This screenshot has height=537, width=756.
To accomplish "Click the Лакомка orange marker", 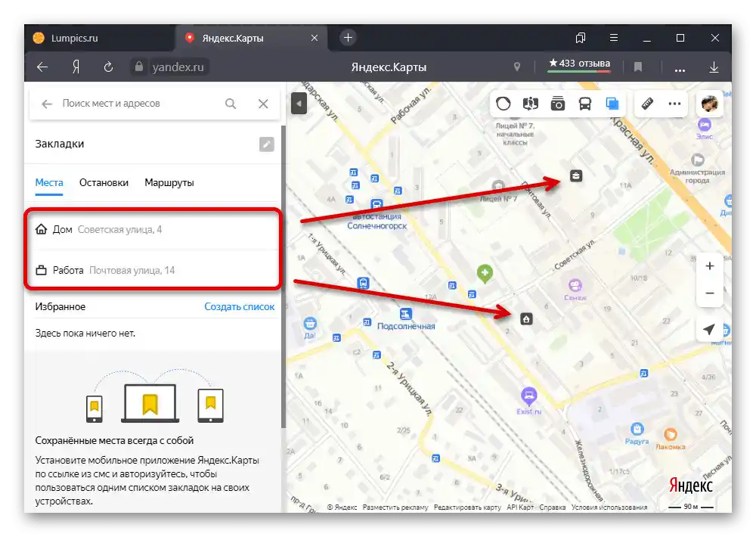I will click(670, 435).
